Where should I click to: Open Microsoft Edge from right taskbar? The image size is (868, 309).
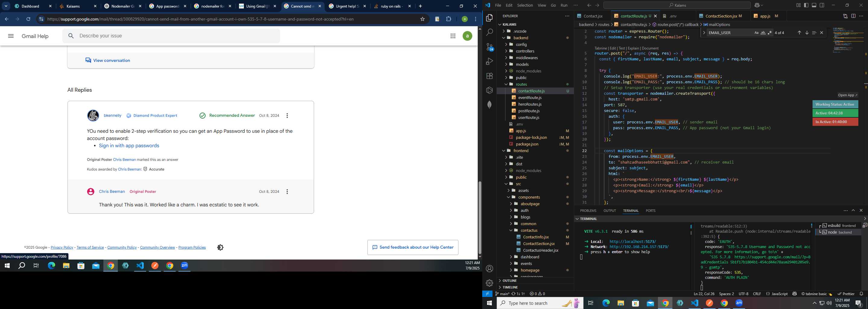pos(606,303)
